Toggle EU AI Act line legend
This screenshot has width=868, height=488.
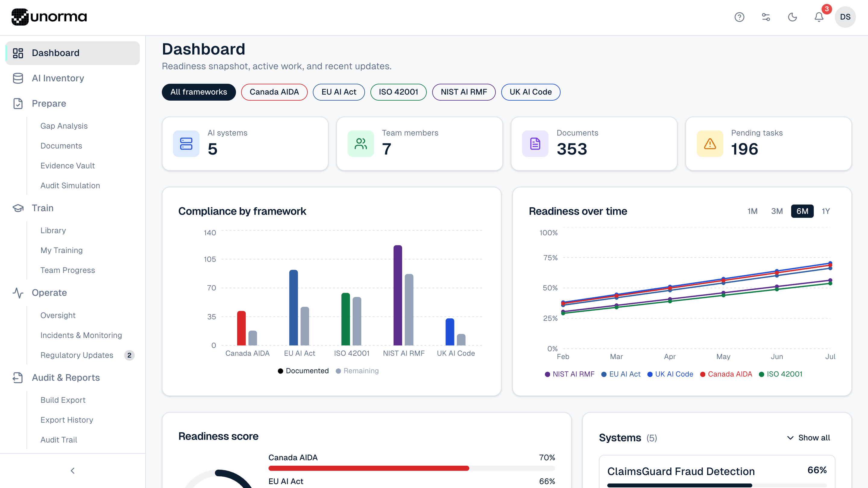click(x=621, y=374)
